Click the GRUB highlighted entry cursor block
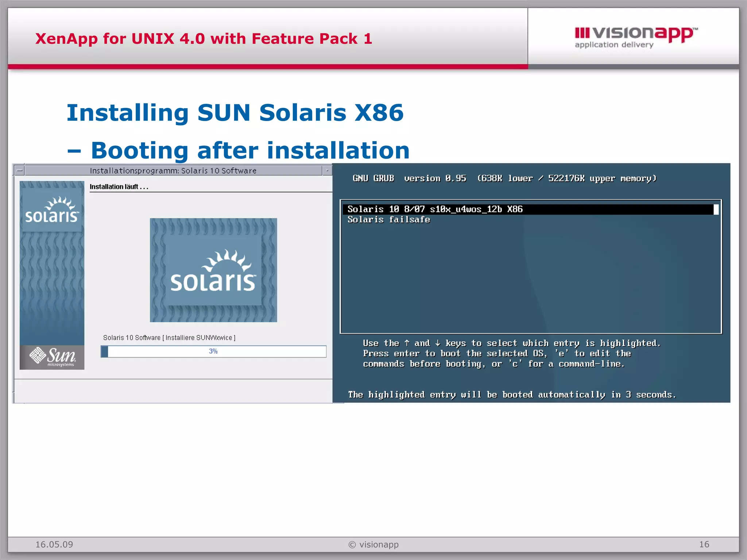Image resolution: width=747 pixels, height=560 pixels. (716, 209)
